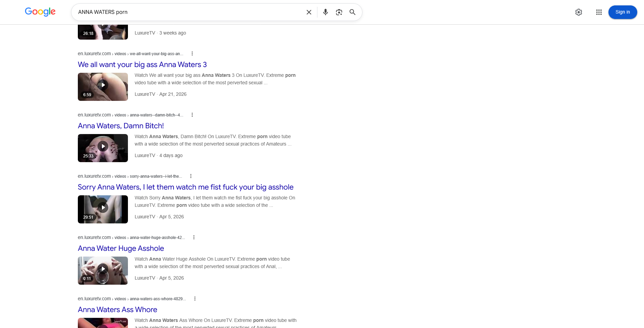Open three-dot menu beside the 'sorry-anna-waters' URL
The height and width of the screenshot is (328, 644).
pos(191,176)
